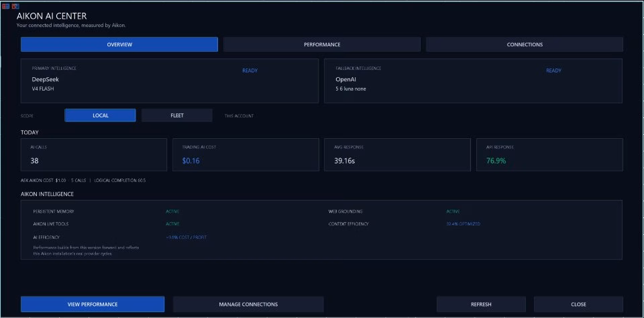Click the API Response value 76.9%
Viewport: 644px width, 318px height.
pyautogui.click(x=496, y=160)
